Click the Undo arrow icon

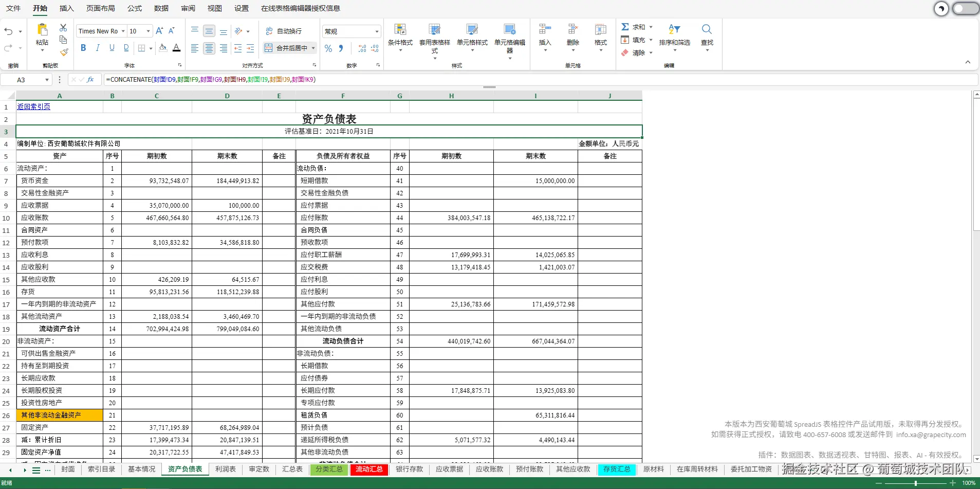click(8, 31)
